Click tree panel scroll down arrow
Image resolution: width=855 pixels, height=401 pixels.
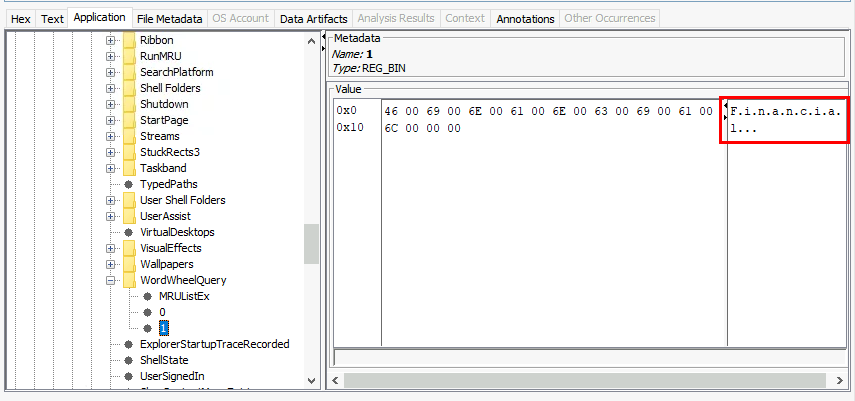click(x=311, y=380)
